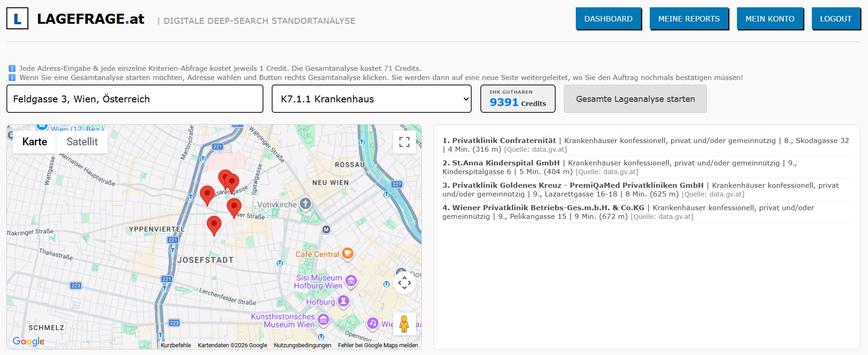
Task: Open Nutzungsbedingungen link on the map
Action: tap(302, 345)
